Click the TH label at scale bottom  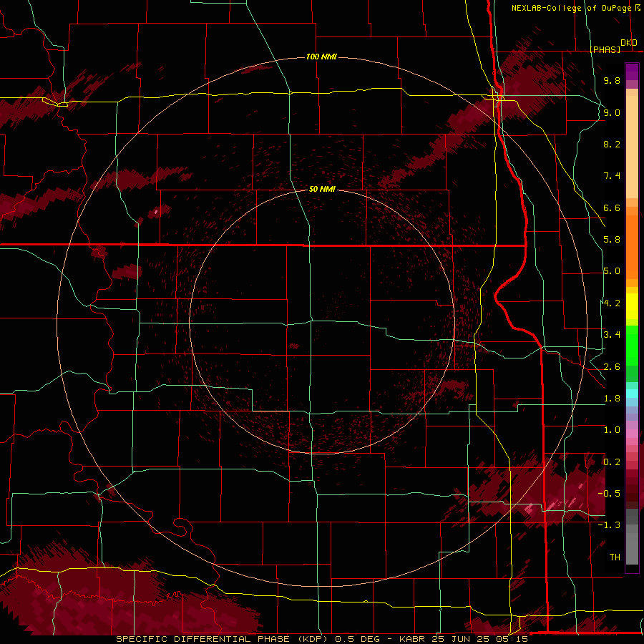pos(615,557)
